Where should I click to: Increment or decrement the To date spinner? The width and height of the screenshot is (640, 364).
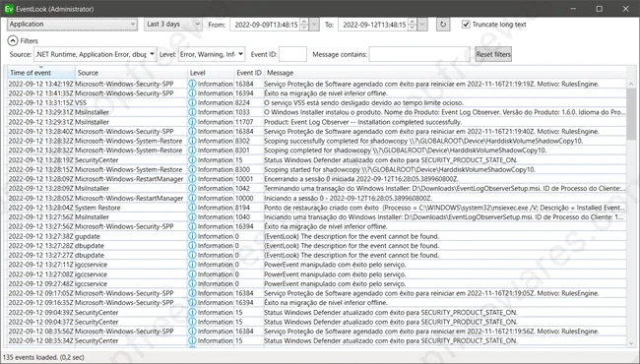tap(413, 25)
